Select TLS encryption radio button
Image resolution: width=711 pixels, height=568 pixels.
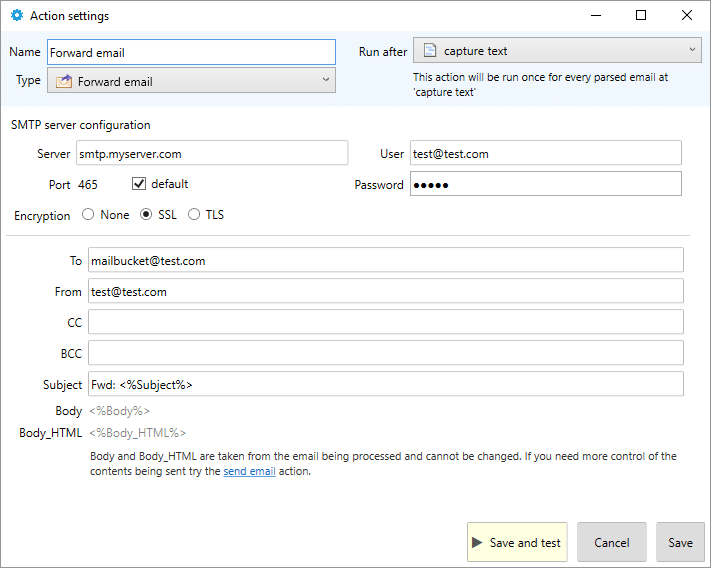tap(194, 214)
